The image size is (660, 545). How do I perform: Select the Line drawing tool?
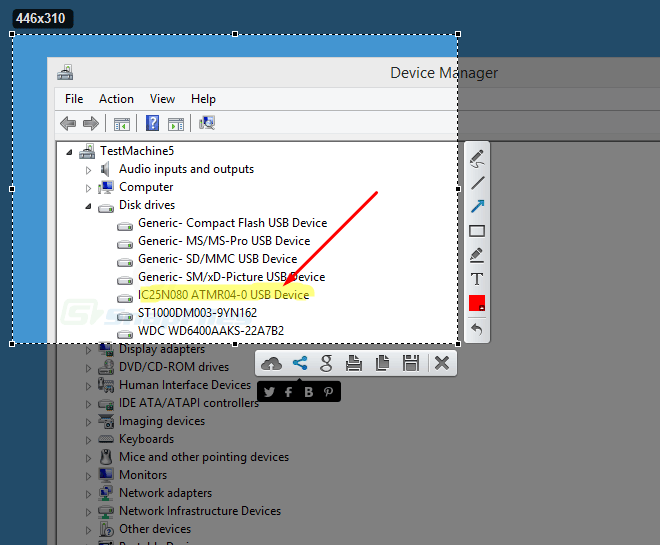[x=477, y=182]
